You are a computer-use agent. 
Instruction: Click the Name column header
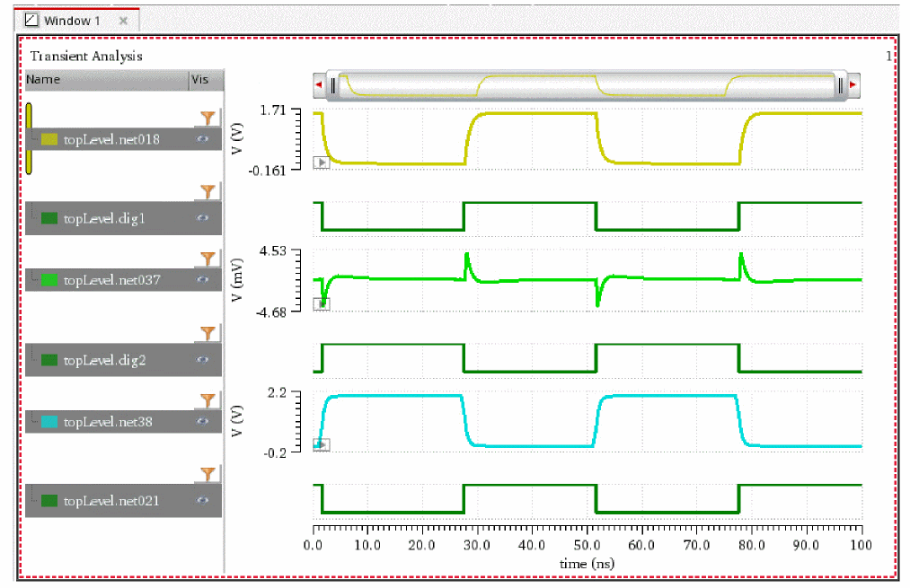107,80
